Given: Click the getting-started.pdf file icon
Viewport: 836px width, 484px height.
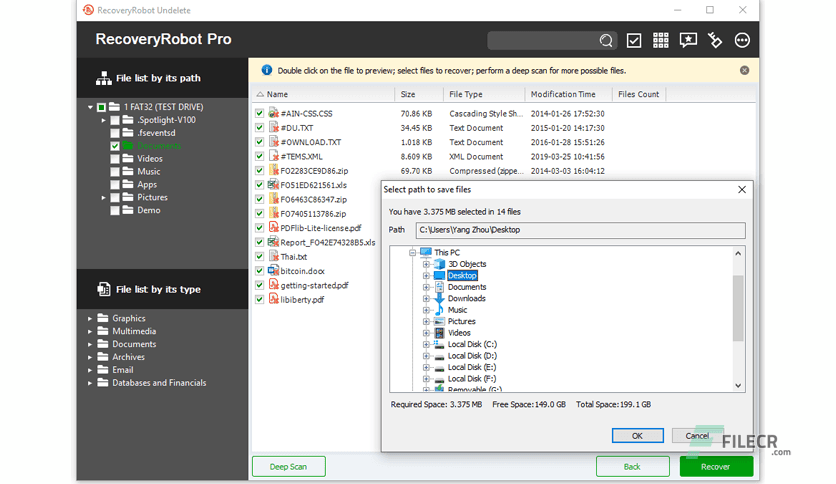Looking at the screenshot, I should [274, 285].
